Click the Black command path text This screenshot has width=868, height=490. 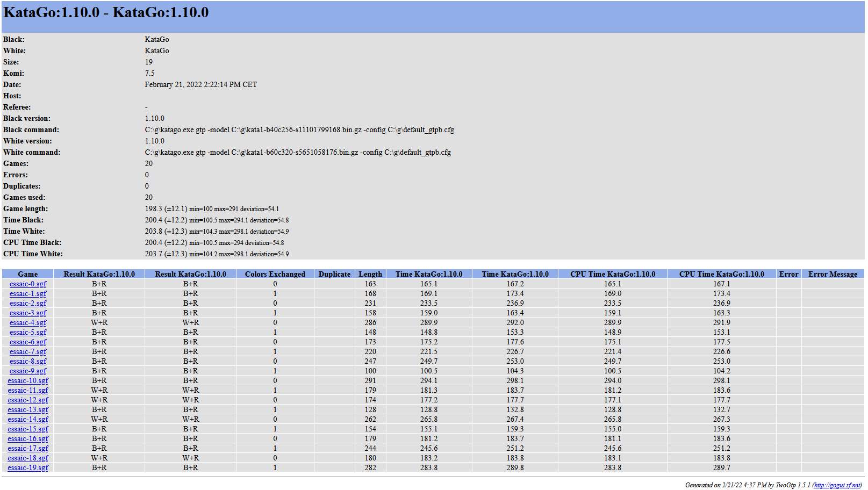tap(299, 129)
